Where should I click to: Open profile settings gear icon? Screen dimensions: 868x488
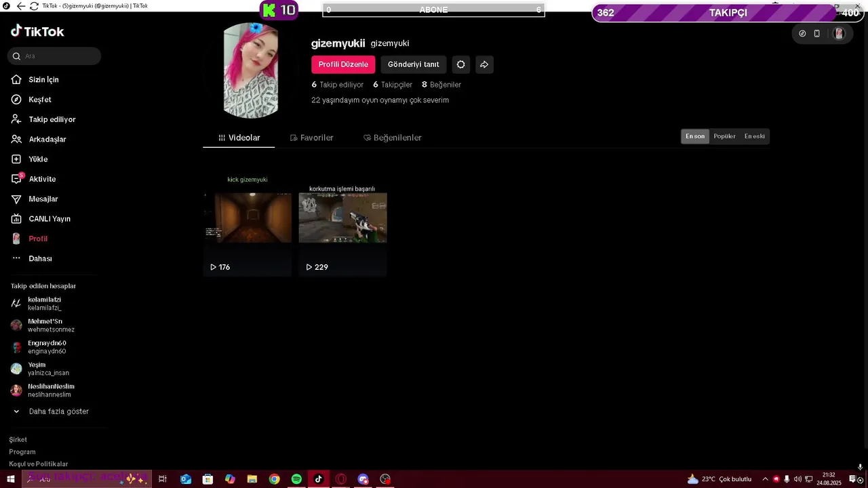coord(461,64)
